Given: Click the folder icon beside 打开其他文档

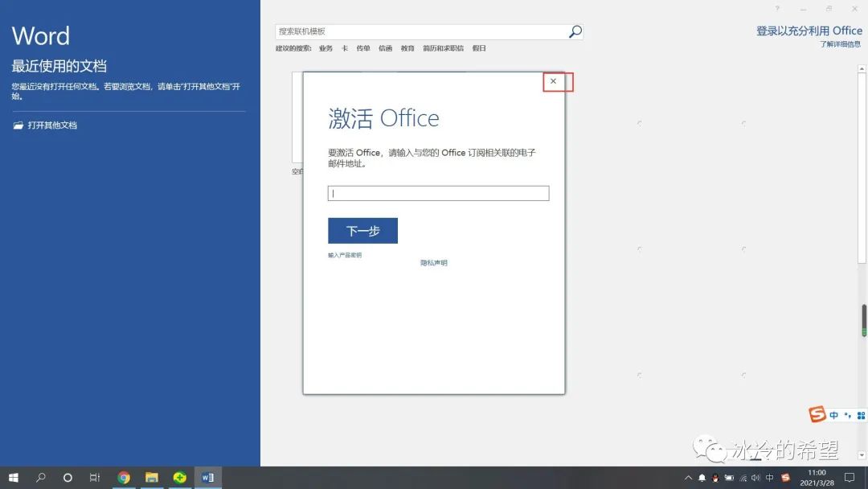Looking at the screenshot, I should click(x=18, y=125).
